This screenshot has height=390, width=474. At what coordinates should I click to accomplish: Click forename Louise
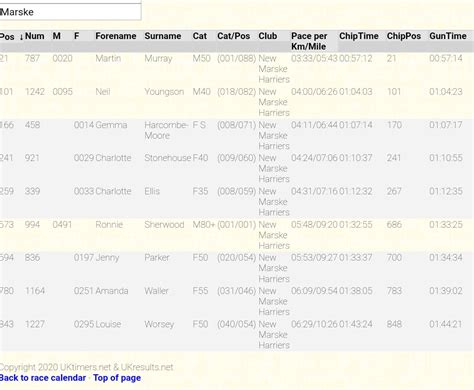(x=108, y=324)
